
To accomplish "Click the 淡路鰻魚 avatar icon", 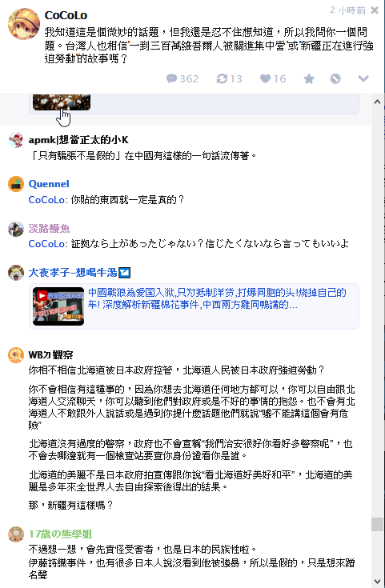I will 16,228.
